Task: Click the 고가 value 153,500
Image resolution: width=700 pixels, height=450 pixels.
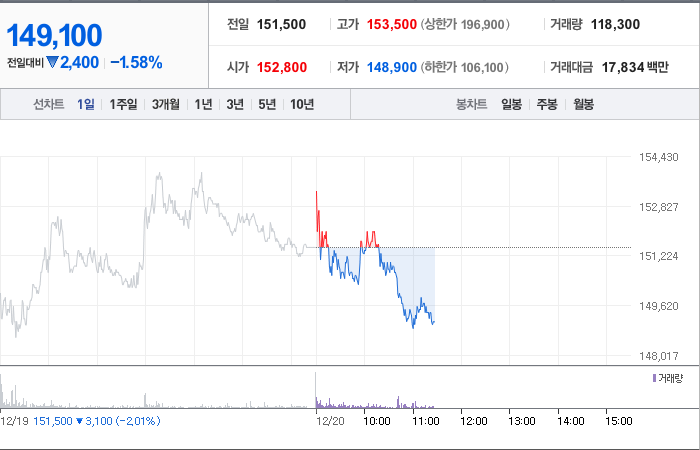Action: (392, 24)
